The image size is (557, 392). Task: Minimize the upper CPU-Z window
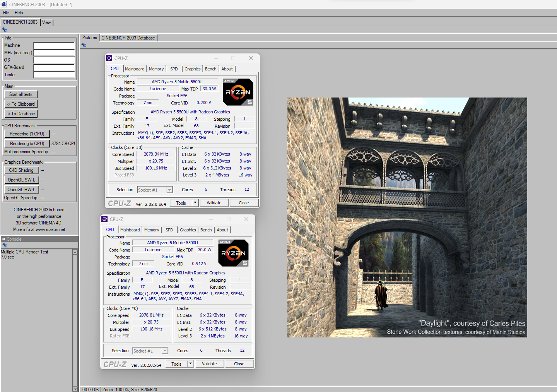(x=215, y=58)
